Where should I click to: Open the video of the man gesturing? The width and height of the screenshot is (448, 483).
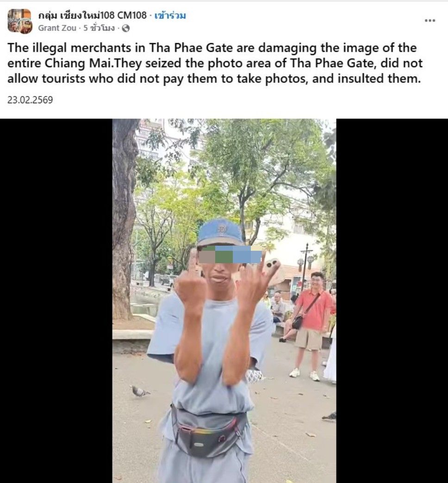pos(224,301)
